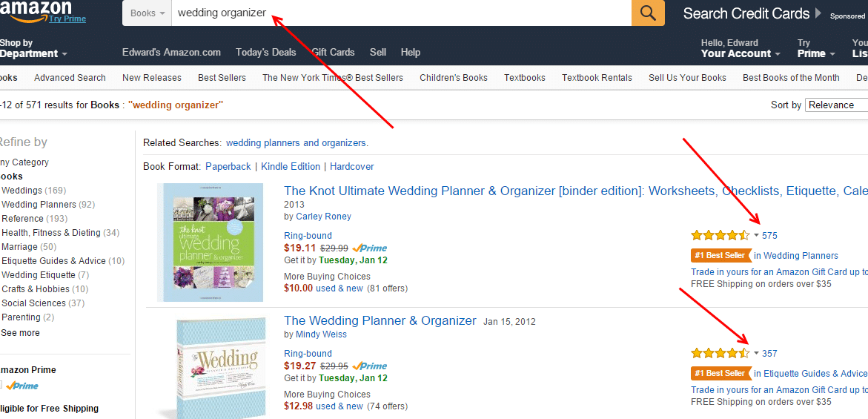Select the Crafts & Hobbies category
Image resolution: width=868 pixels, height=419 pixels.
click(36, 289)
